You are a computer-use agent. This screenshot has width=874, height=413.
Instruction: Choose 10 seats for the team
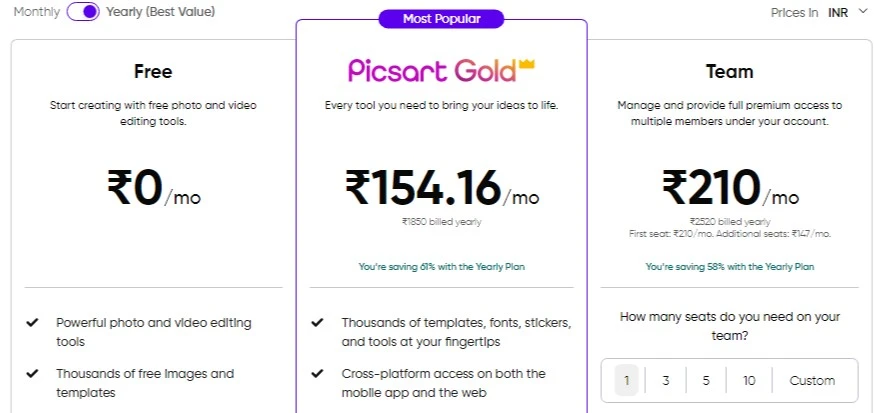749,381
